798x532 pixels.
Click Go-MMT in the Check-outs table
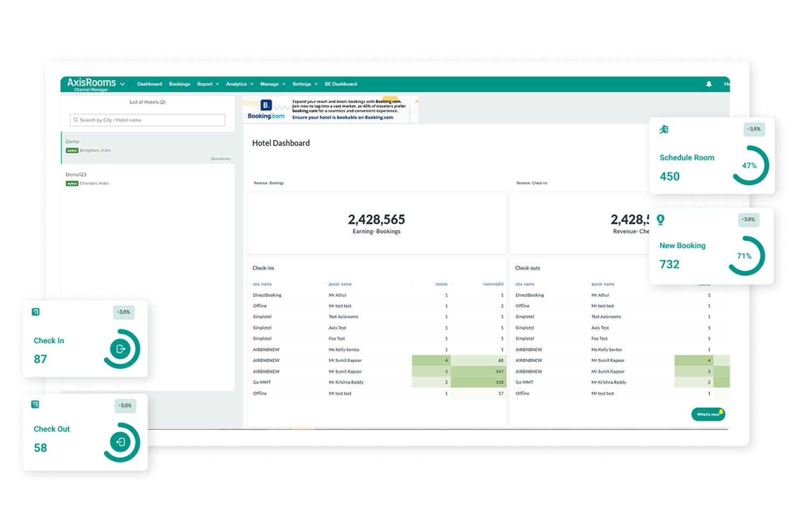coord(524,382)
